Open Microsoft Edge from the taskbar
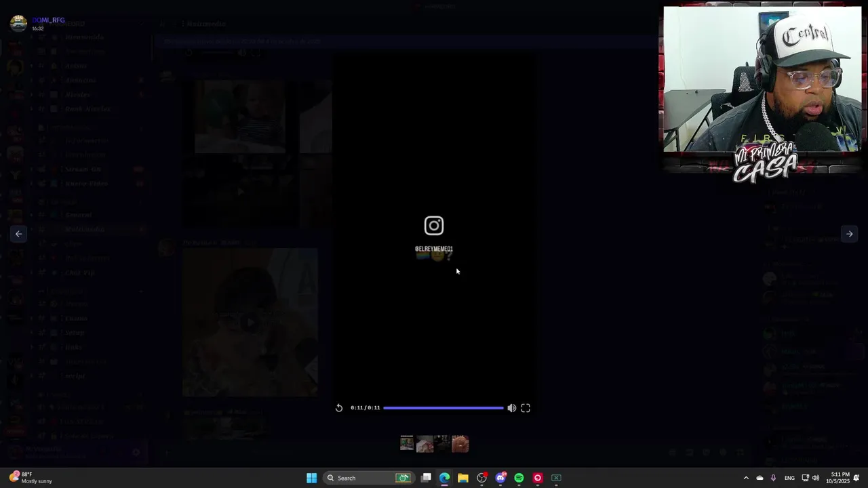This screenshot has width=868, height=488. tap(444, 478)
